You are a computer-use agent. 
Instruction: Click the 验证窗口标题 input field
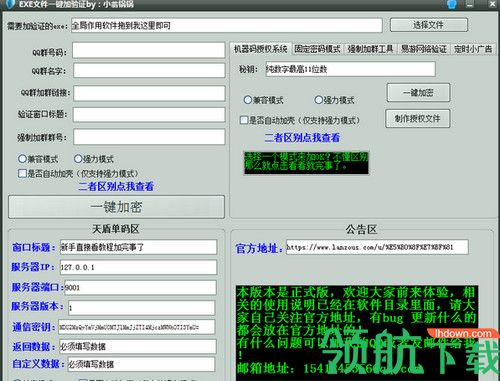(x=149, y=115)
